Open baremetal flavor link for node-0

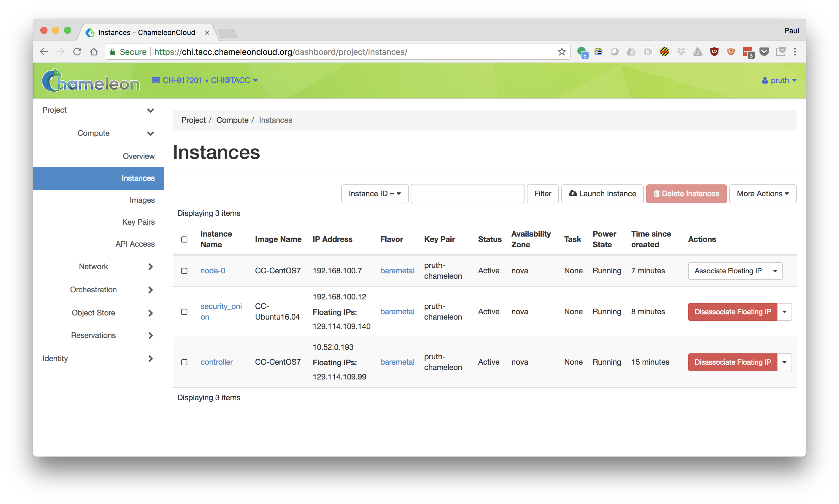[x=397, y=271]
